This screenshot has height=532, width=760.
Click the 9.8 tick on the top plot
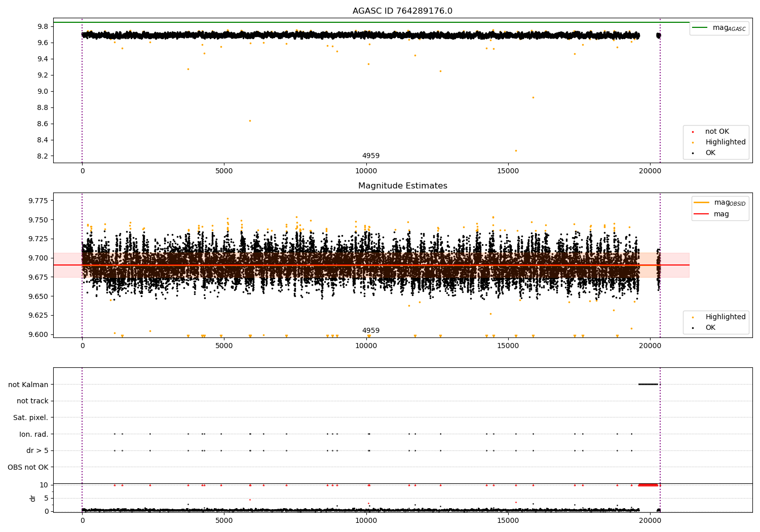pos(43,26)
